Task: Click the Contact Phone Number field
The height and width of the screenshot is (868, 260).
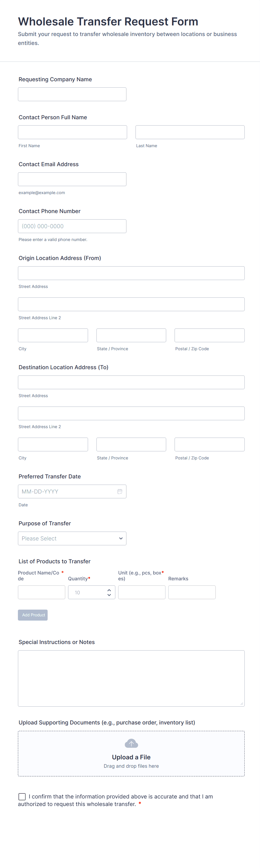Action: [72, 226]
